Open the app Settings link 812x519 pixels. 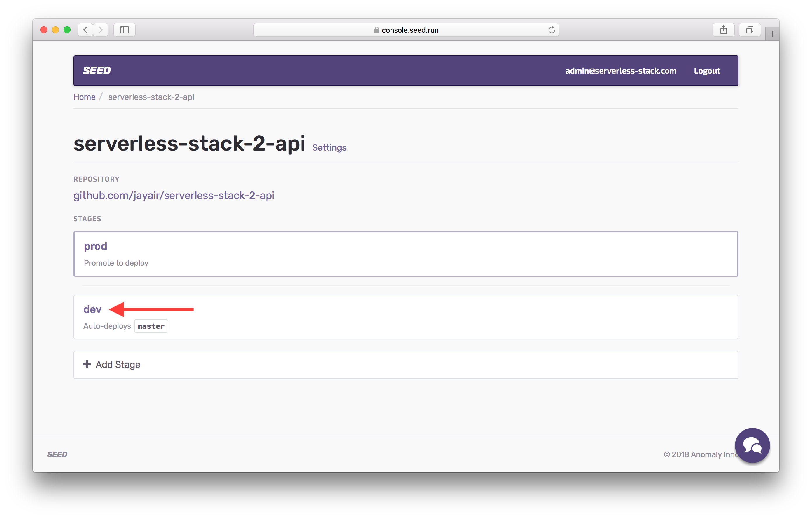click(329, 147)
